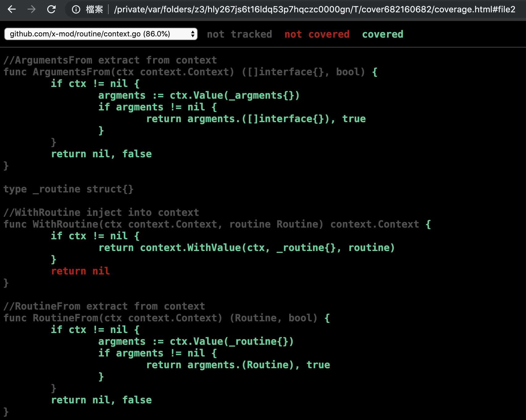Click the 'func WithRoutine' signature line
Image resolution: width=526 pixels, height=420 pixels.
217,224
